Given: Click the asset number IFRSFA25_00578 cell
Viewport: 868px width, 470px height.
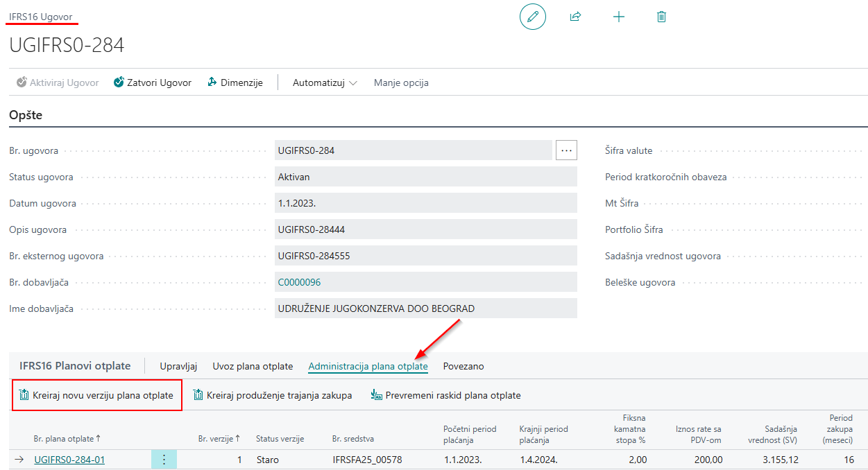Looking at the screenshot, I should point(367,459).
